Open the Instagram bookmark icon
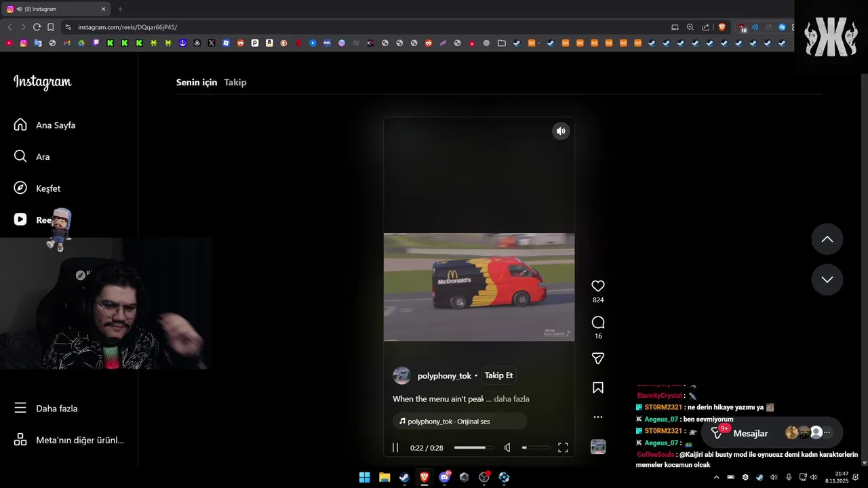 pyautogui.click(x=23, y=43)
